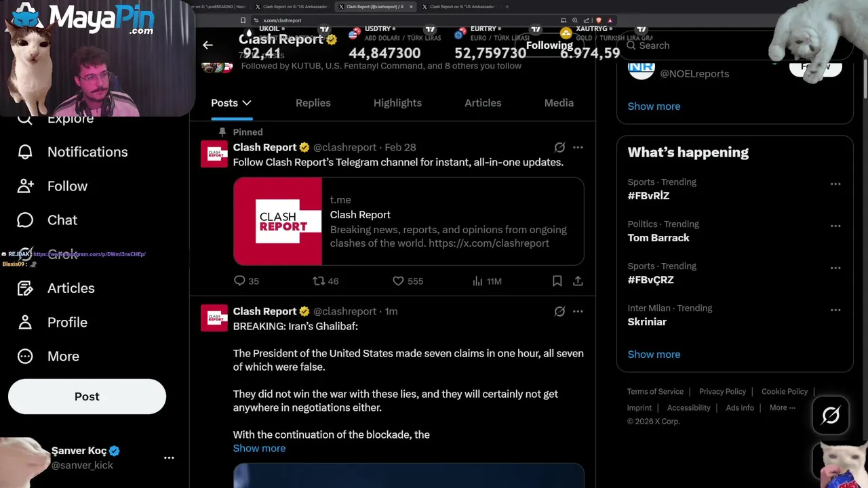Open the Accessibility footer link

pos(688,407)
